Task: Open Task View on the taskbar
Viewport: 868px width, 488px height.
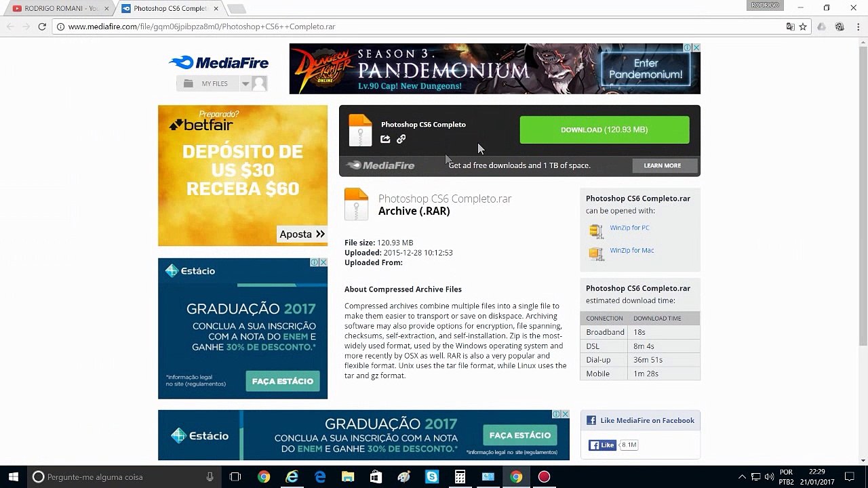Action: [235, 477]
